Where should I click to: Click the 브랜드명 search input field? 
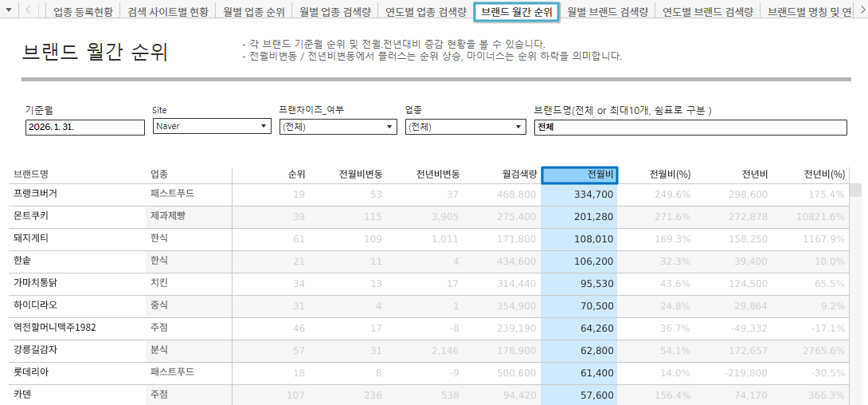coord(690,127)
